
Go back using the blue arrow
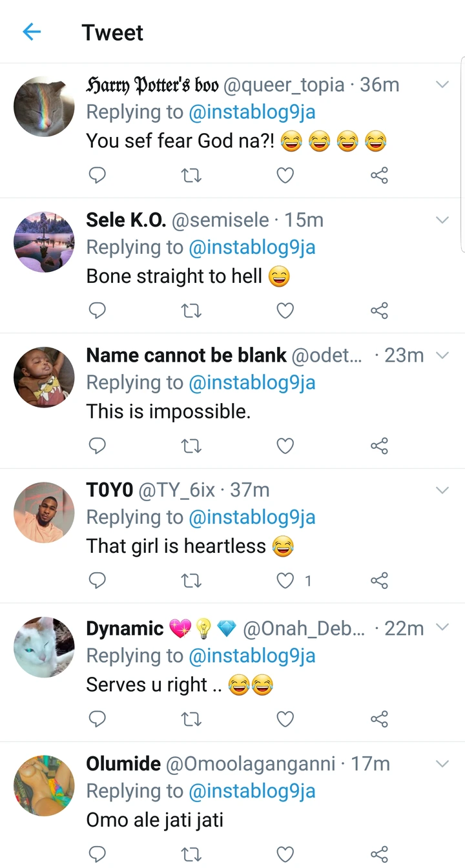coord(32,32)
